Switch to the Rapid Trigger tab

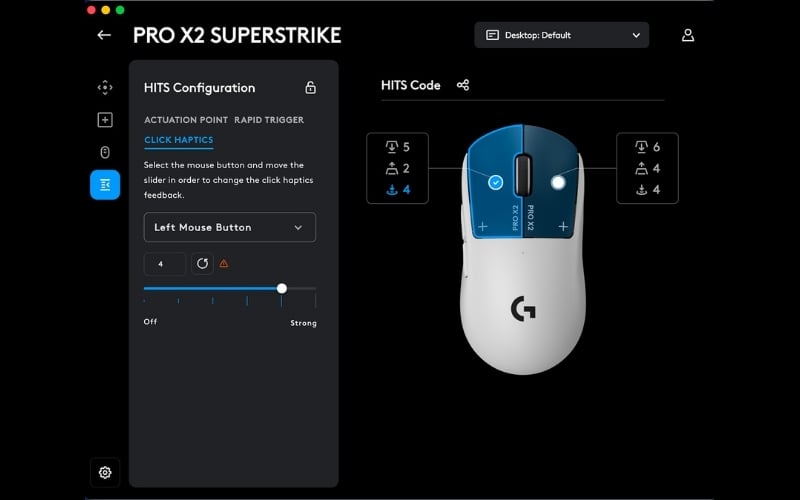click(x=269, y=120)
